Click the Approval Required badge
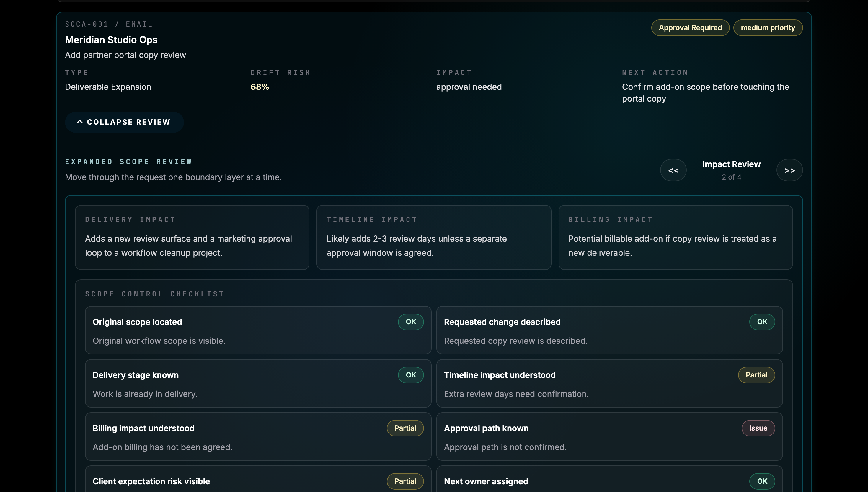Screen dimensions: 868x492 pos(690,28)
